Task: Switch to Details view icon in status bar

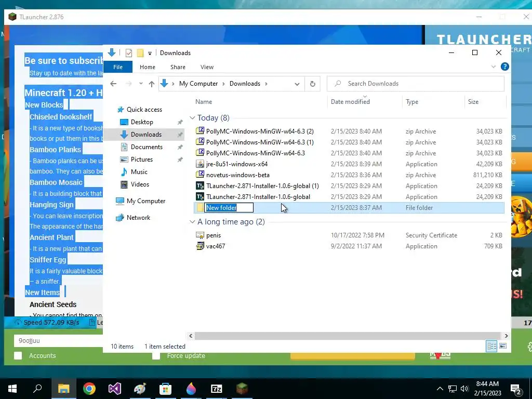Action: 491,346
